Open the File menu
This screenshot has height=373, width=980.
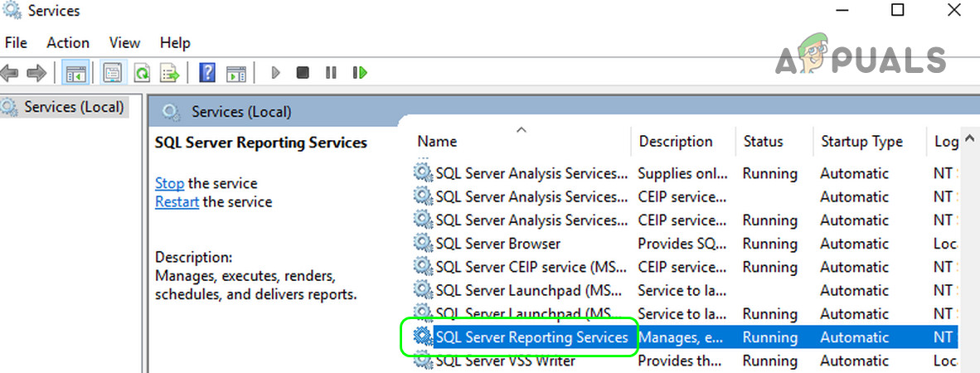pos(16,42)
